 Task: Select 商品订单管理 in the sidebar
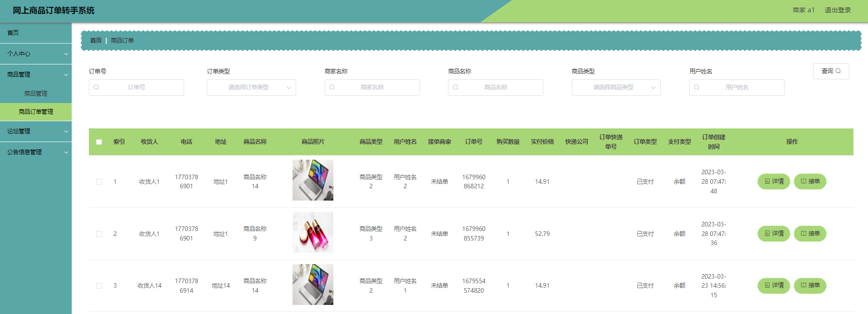click(36, 112)
